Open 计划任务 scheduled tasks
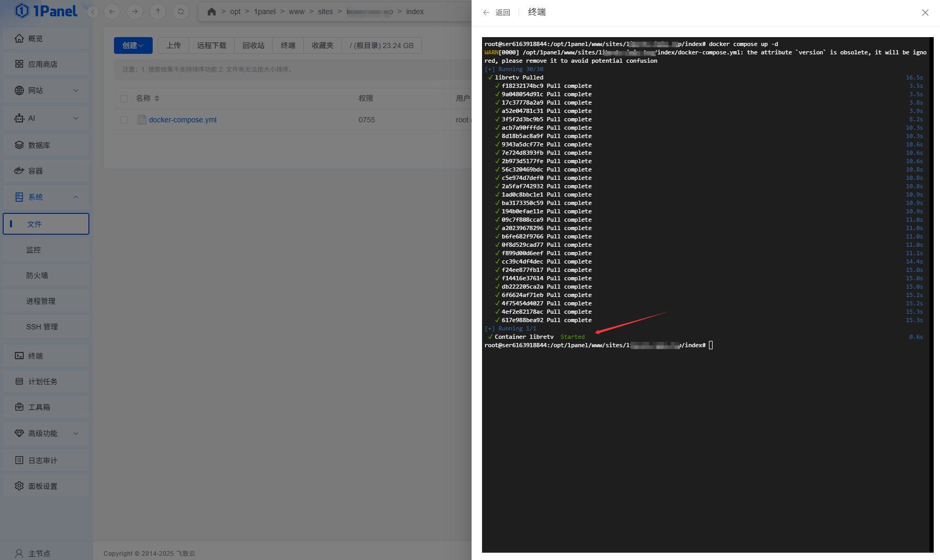Screen dimensions: 940x560 (46, 382)
